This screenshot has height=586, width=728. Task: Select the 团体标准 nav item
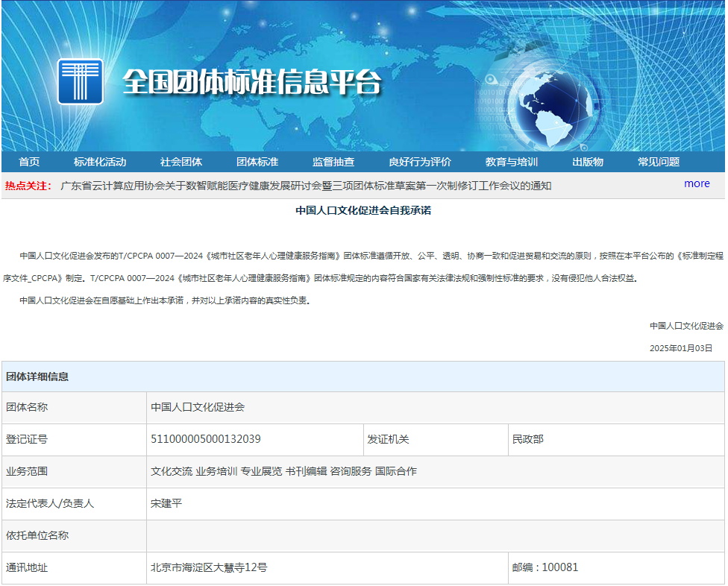coord(257,162)
